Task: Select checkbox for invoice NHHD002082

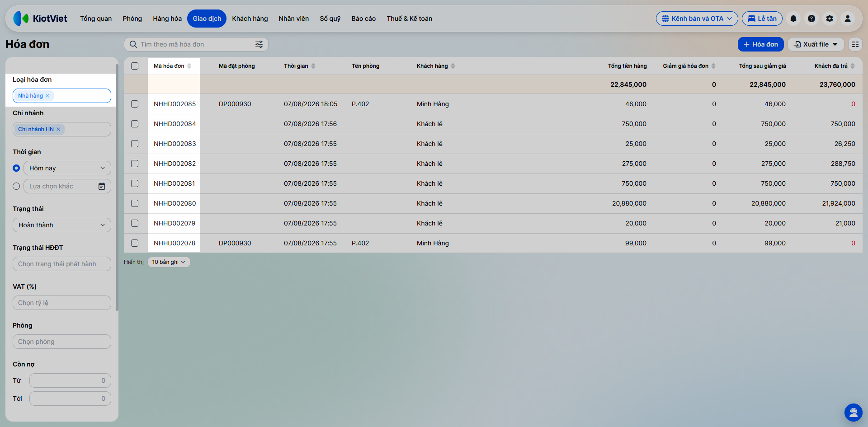Action: pos(135,164)
